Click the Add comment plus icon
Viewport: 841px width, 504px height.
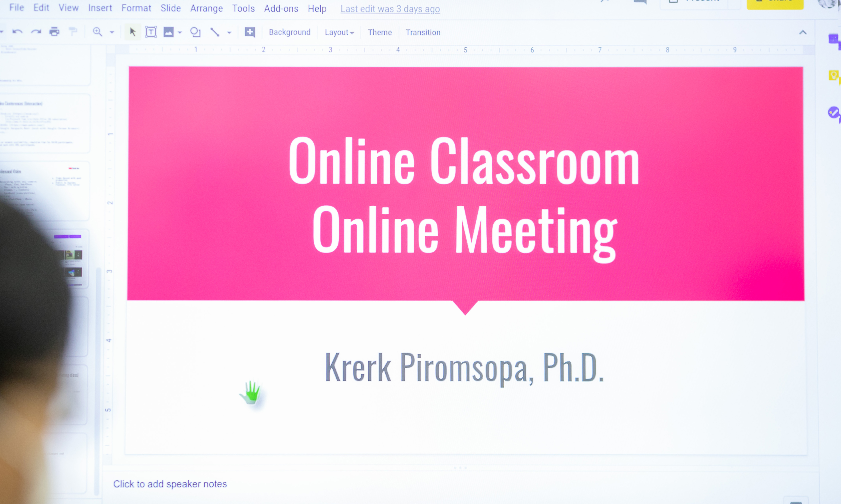click(250, 32)
